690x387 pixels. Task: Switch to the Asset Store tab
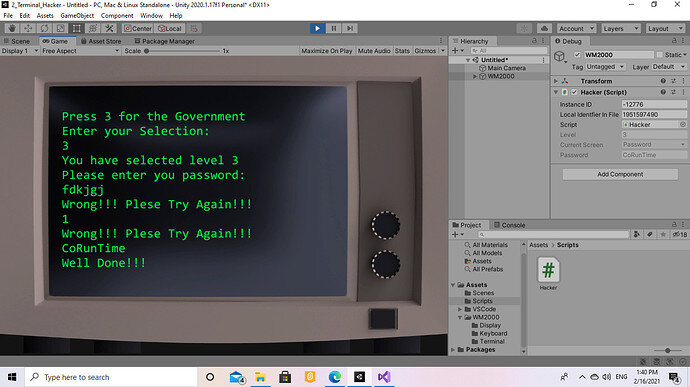(x=101, y=41)
